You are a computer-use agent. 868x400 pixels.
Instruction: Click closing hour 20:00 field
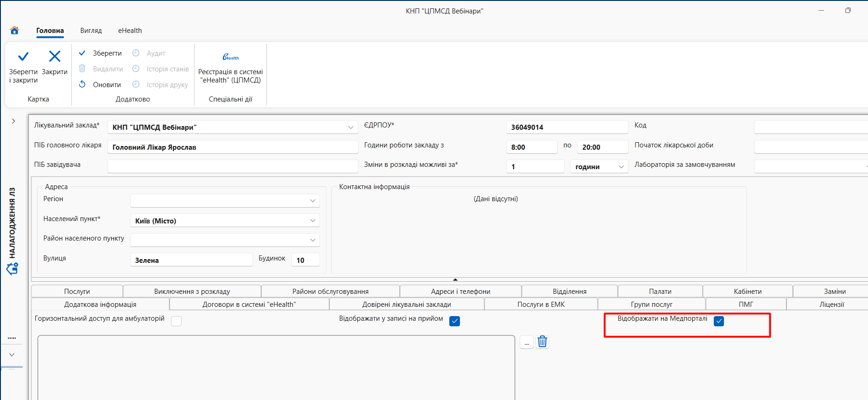[603, 147]
